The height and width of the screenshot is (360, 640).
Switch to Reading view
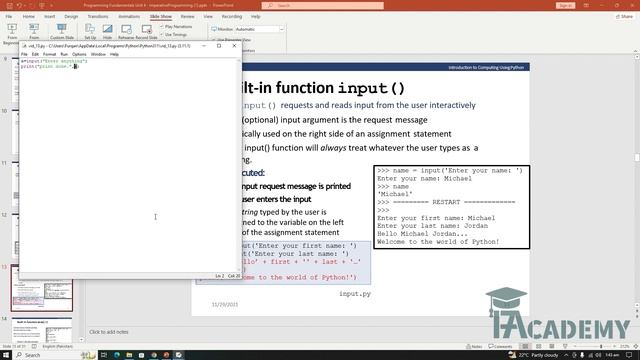coord(552,346)
